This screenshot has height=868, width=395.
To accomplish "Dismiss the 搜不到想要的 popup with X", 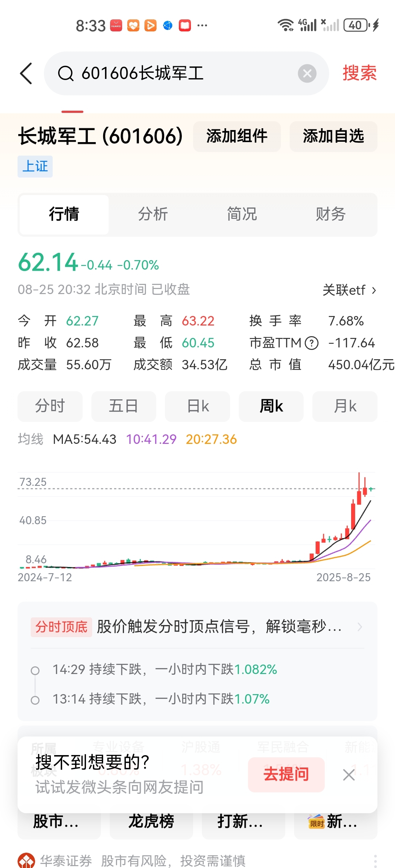I will 349,774.
